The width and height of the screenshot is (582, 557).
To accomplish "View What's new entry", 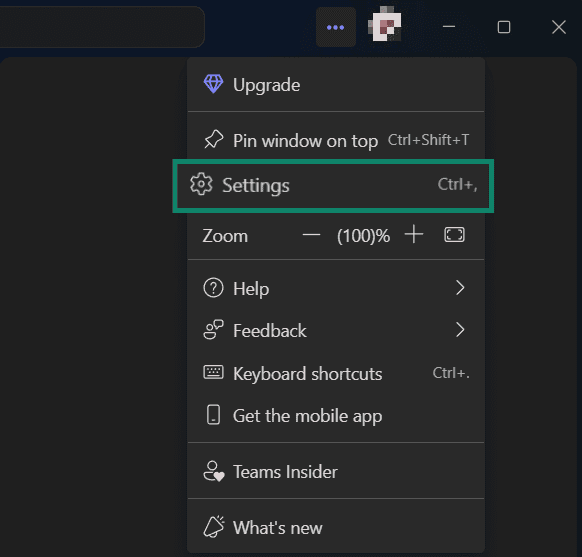I will click(336, 527).
